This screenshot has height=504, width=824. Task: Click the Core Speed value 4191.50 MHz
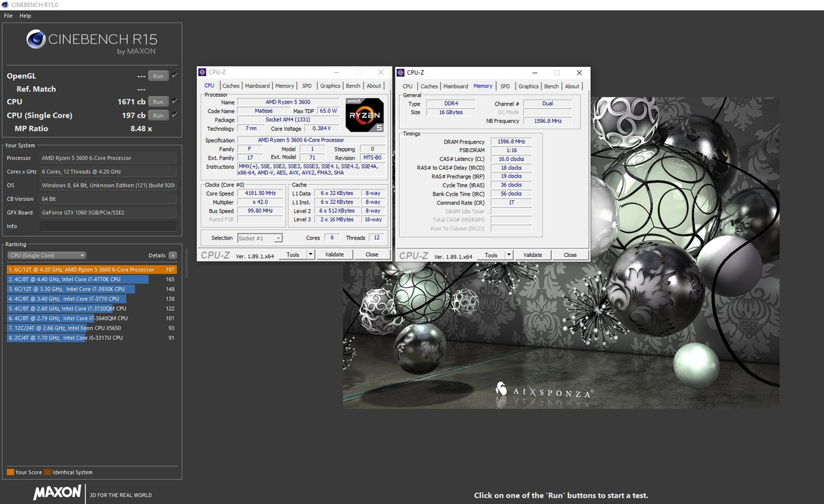pos(261,193)
